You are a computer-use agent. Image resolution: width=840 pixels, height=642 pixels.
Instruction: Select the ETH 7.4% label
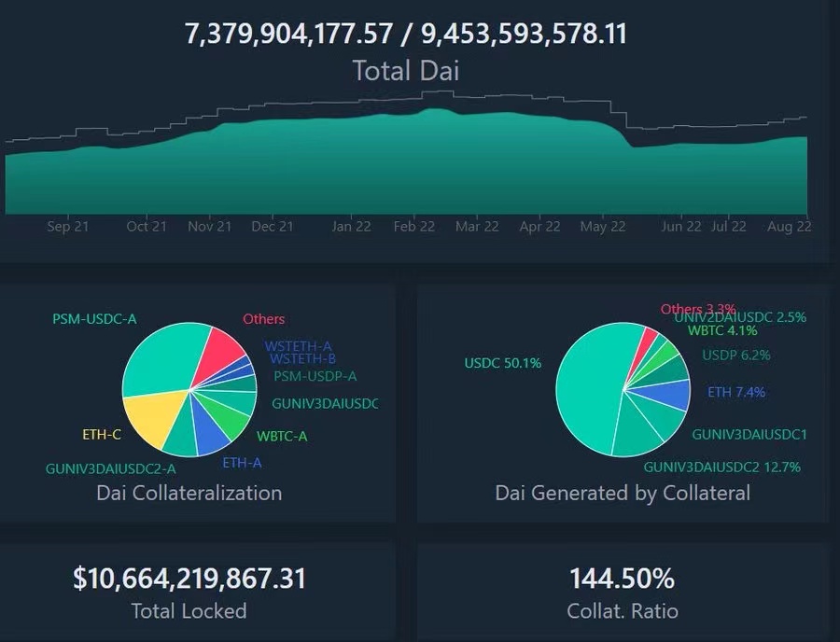tap(737, 393)
